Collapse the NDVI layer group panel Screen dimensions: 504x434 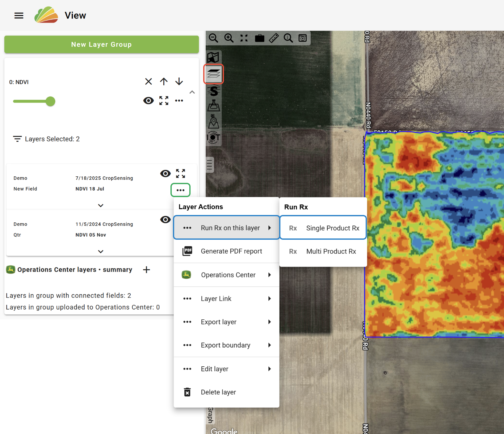(x=192, y=92)
